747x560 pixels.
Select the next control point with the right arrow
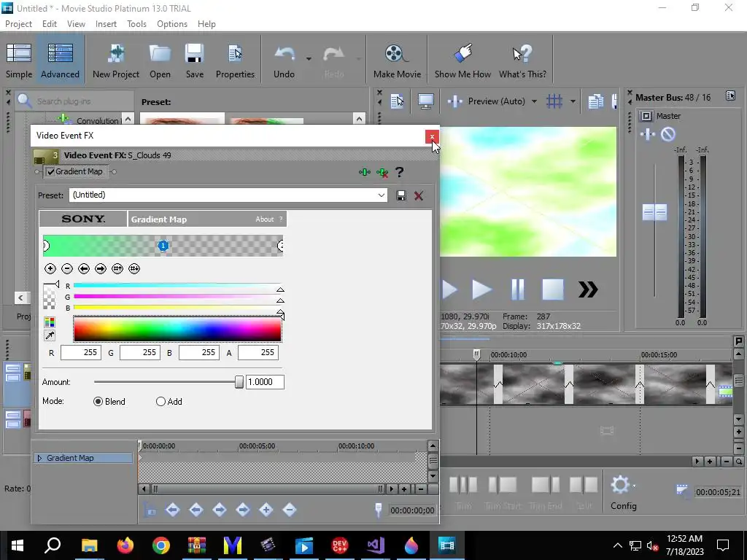coord(101,268)
